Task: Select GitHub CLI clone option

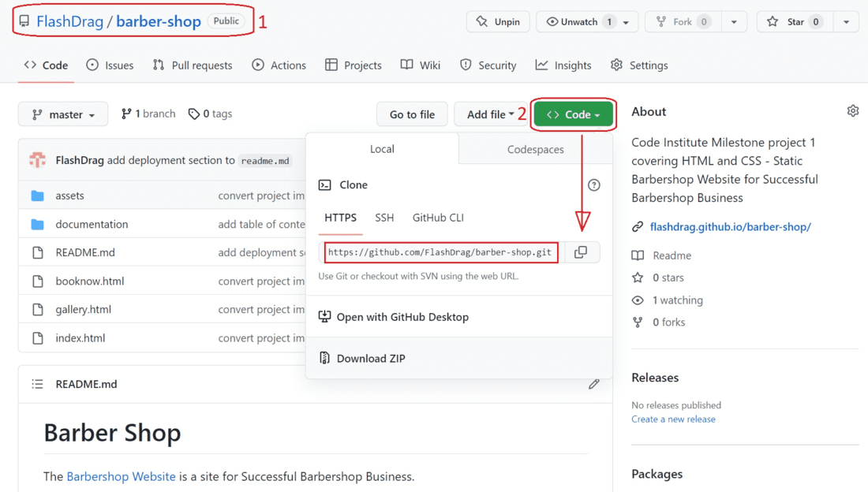Action: pyautogui.click(x=438, y=218)
